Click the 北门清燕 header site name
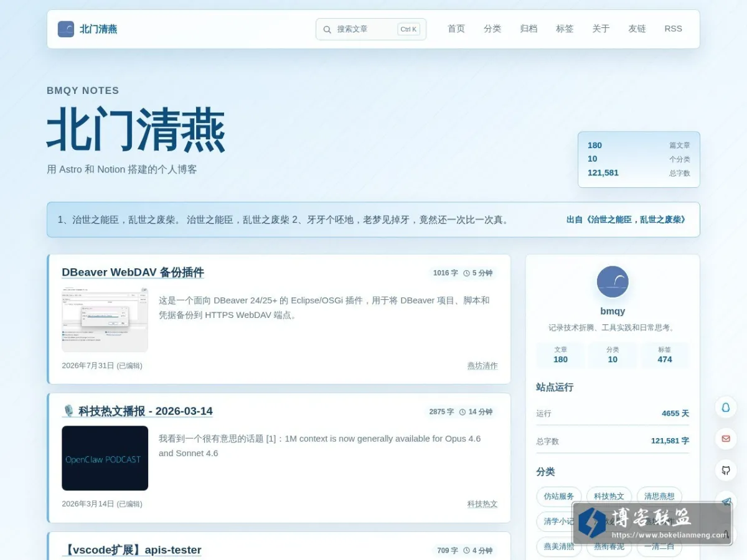Viewport: 747px width, 560px height. click(98, 29)
